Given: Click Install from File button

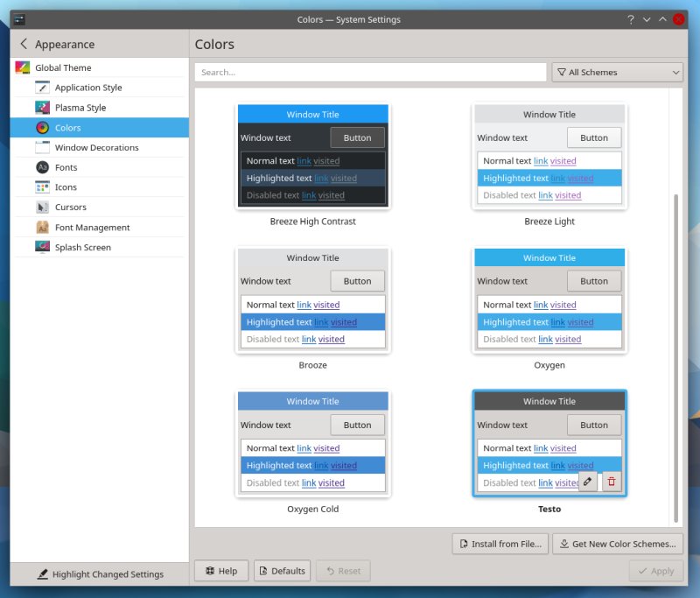Looking at the screenshot, I should click(500, 544).
